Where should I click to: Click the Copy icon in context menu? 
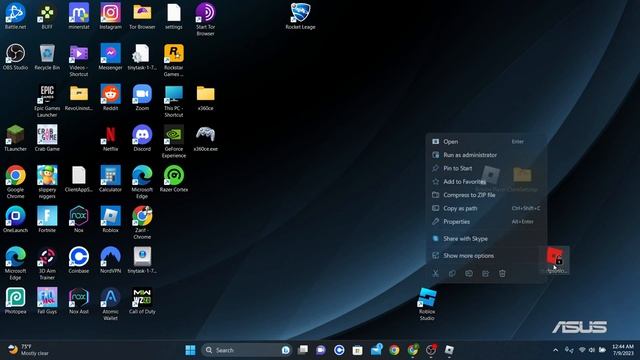click(452, 273)
